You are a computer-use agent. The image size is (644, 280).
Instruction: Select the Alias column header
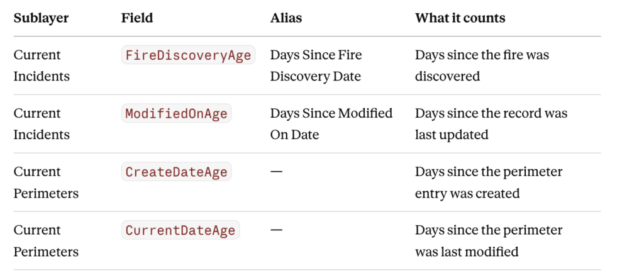pyautogui.click(x=286, y=18)
